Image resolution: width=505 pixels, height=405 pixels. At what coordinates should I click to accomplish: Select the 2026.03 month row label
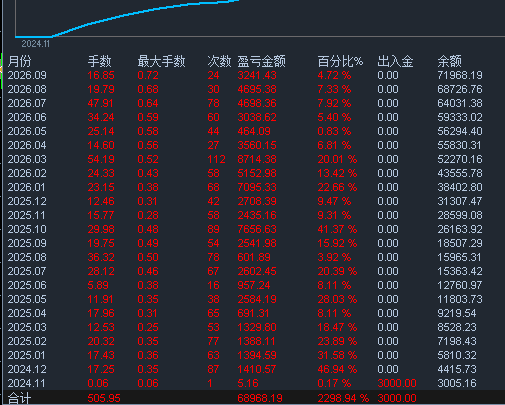(x=27, y=159)
